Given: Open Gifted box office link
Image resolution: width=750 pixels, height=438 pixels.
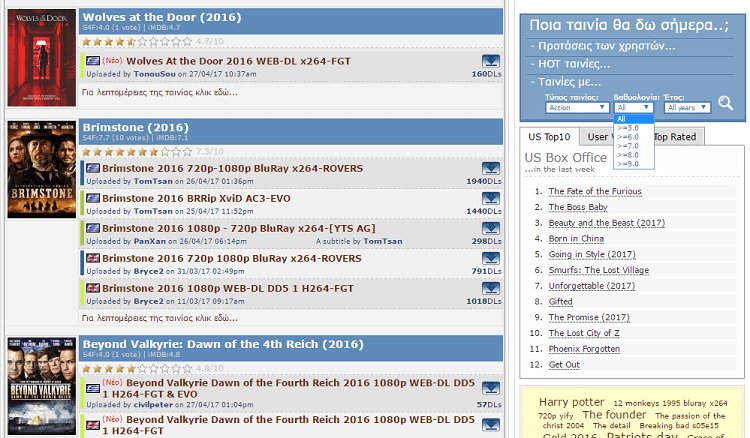Looking at the screenshot, I should [561, 302].
